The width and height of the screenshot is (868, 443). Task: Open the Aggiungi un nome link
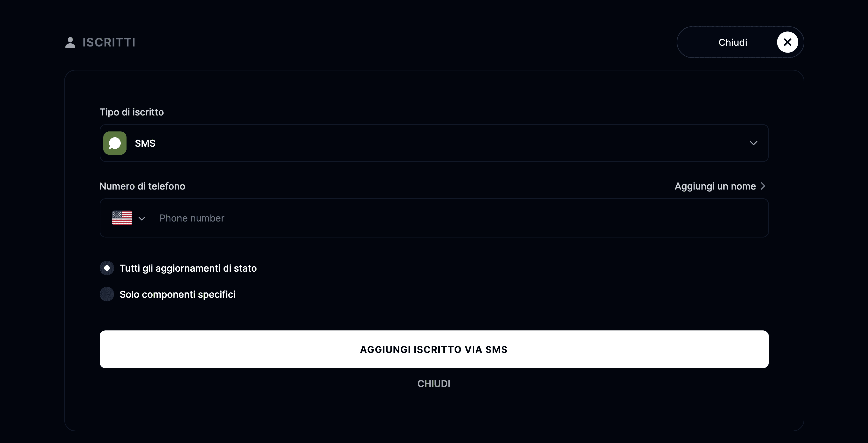pos(715,186)
